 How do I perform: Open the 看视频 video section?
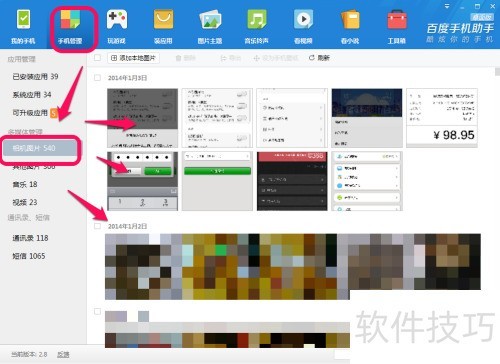click(303, 27)
